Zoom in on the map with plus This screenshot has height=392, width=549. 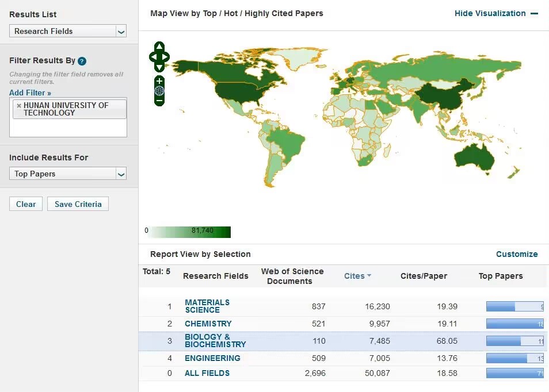click(x=159, y=81)
